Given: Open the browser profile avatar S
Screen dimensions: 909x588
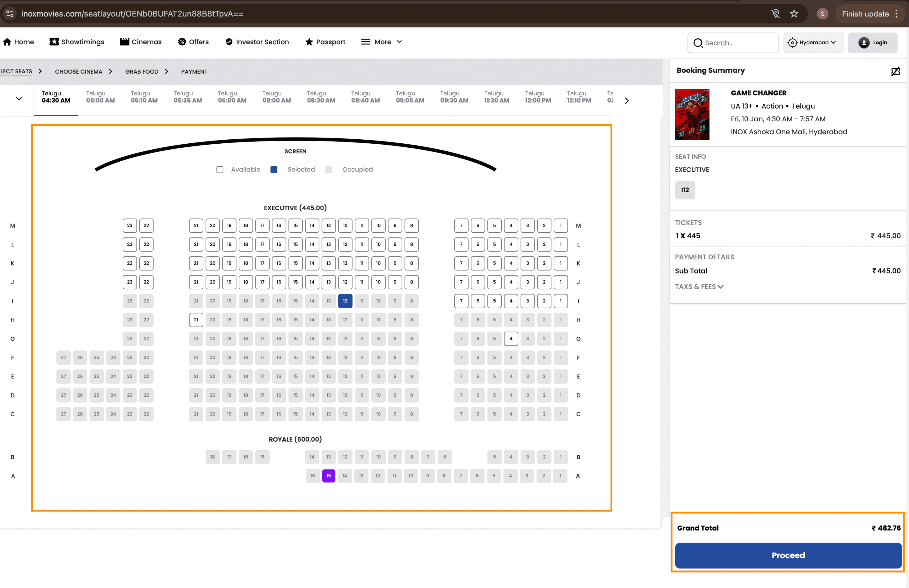Looking at the screenshot, I should pos(822,14).
